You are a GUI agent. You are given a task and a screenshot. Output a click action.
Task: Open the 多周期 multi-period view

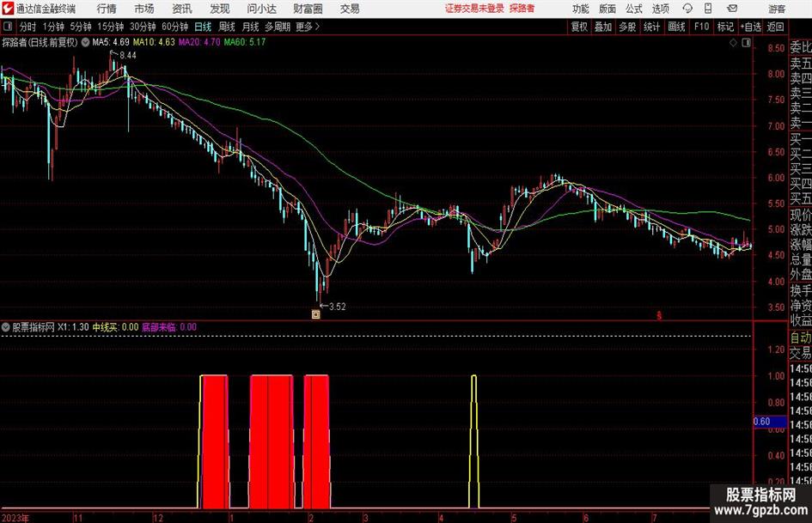pos(278,27)
